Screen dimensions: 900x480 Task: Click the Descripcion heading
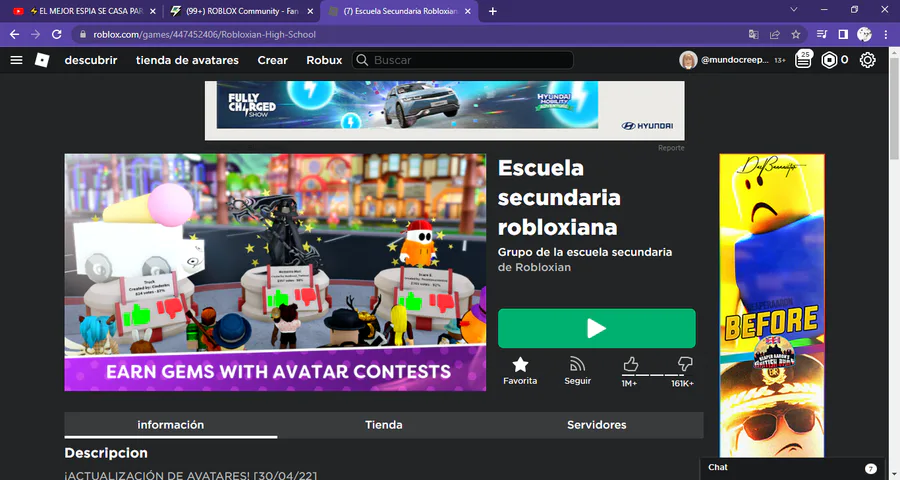pyautogui.click(x=106, y=453)
